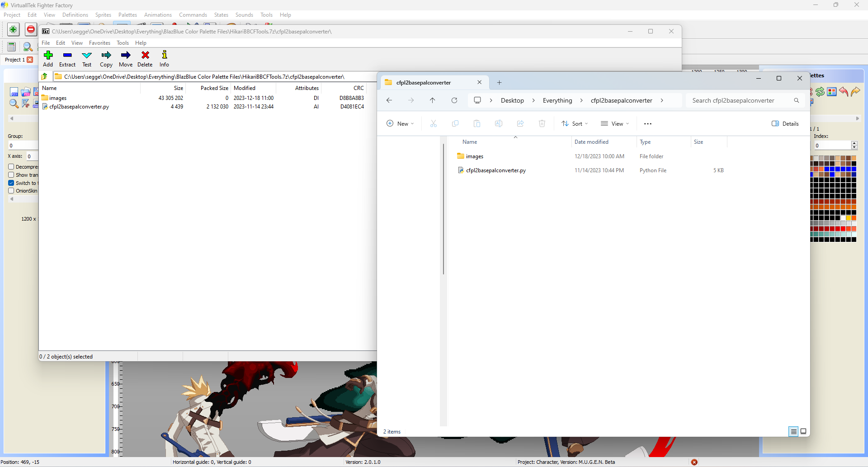Open the Sort dropdown in File Explorer

[x=575, y=123]
